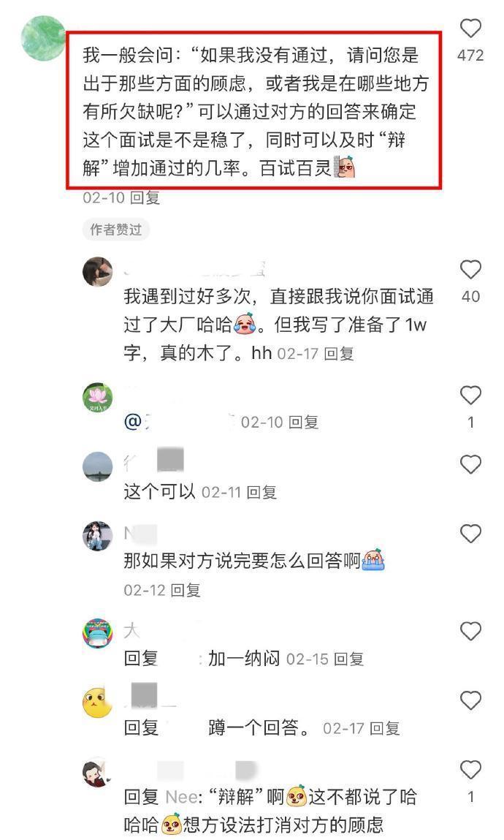Screen dimensions: 504x840
Task: Like the '这个可以' comment
Action: point(471,464)
